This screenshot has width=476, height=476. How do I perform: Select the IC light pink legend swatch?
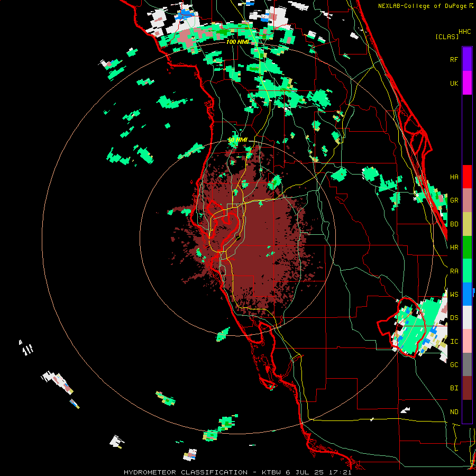467,341
